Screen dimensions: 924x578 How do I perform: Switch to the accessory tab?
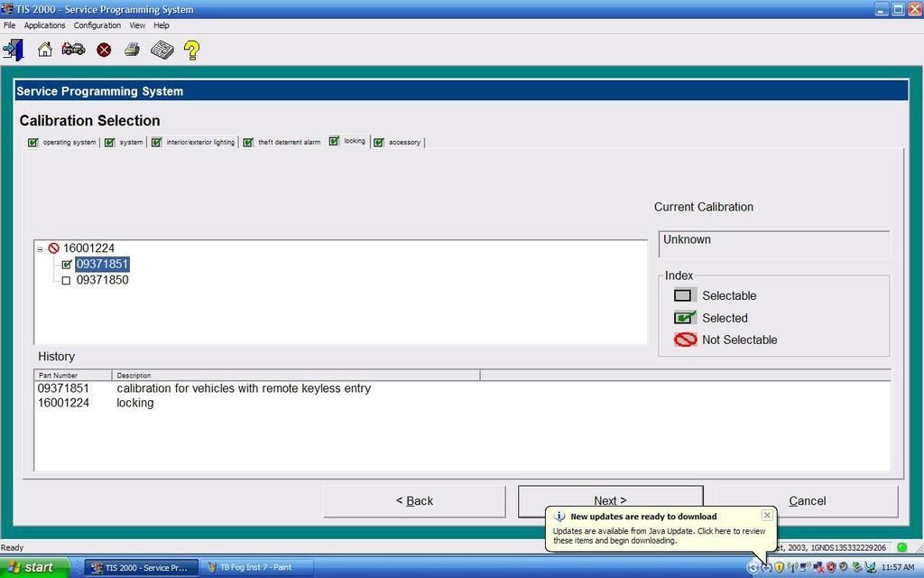pos(398,142)
